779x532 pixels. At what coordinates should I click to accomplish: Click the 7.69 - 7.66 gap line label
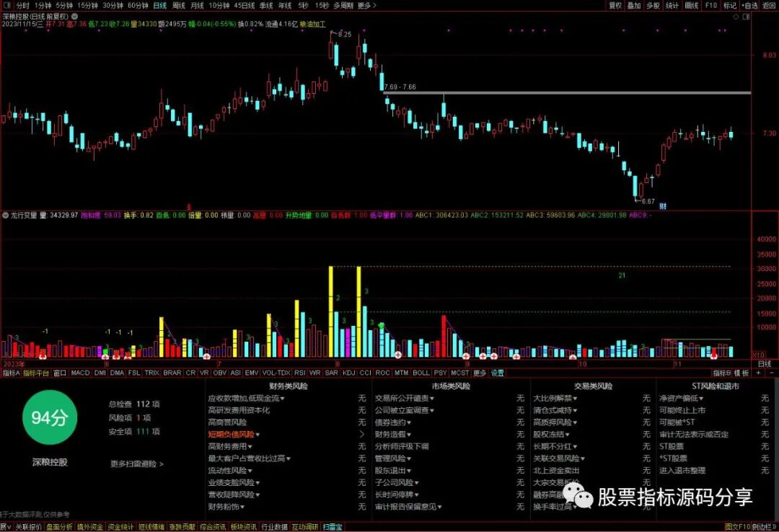pyautogui.click(x=400, y=87)
